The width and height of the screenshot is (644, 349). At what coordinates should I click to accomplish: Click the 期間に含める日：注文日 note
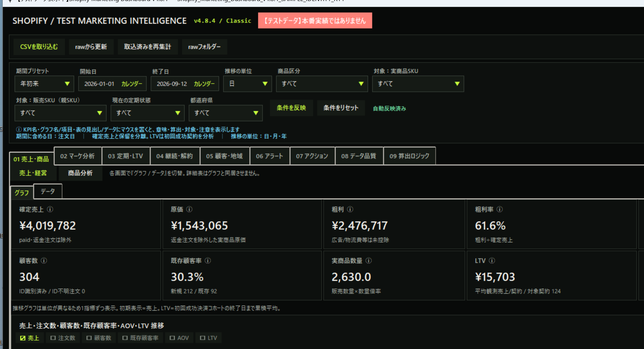45,136
